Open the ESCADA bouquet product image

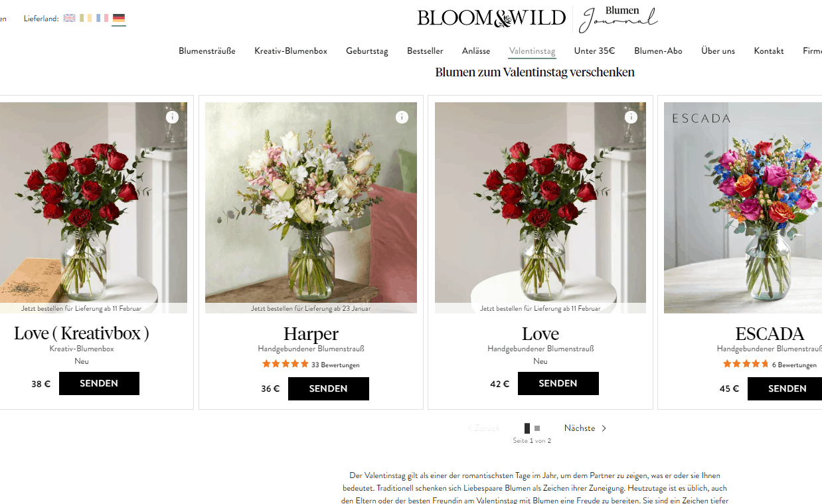(x=743, y=208)
